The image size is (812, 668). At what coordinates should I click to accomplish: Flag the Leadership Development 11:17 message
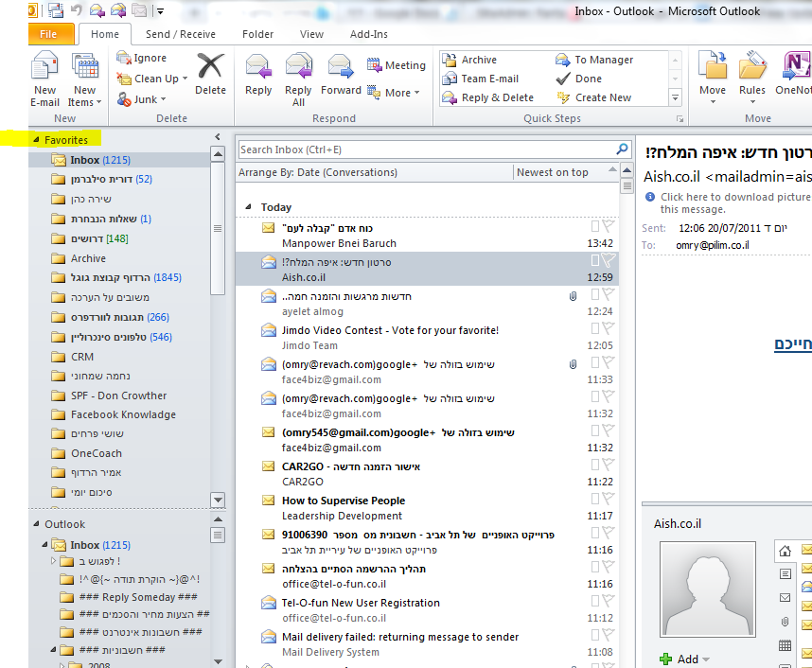point(609,499)
